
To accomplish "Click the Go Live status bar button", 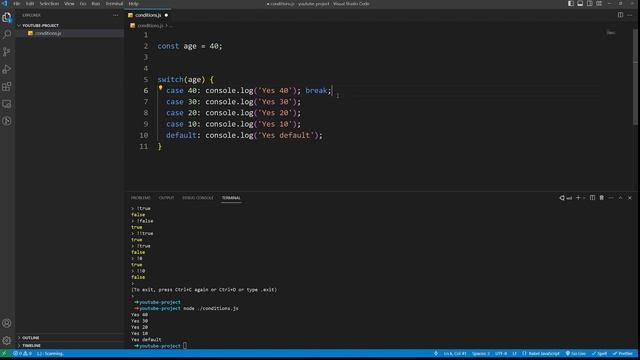I will [576, 354].
